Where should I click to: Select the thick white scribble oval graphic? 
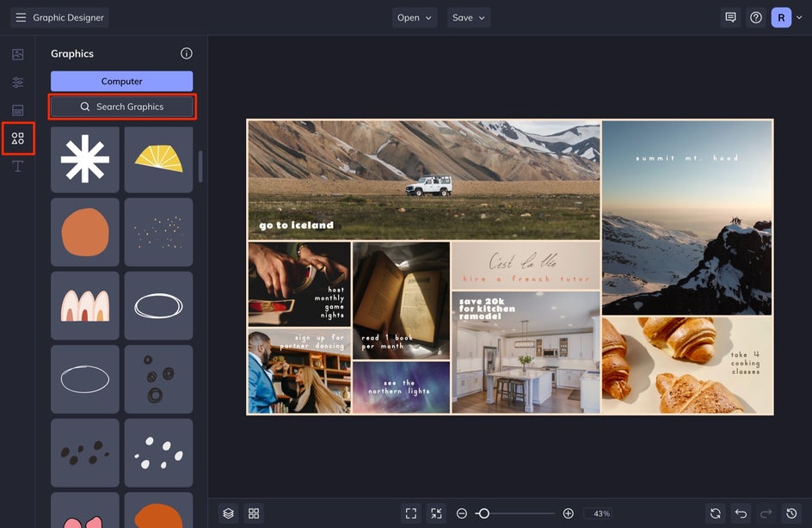pyautogui.click(x=158, y=306)
